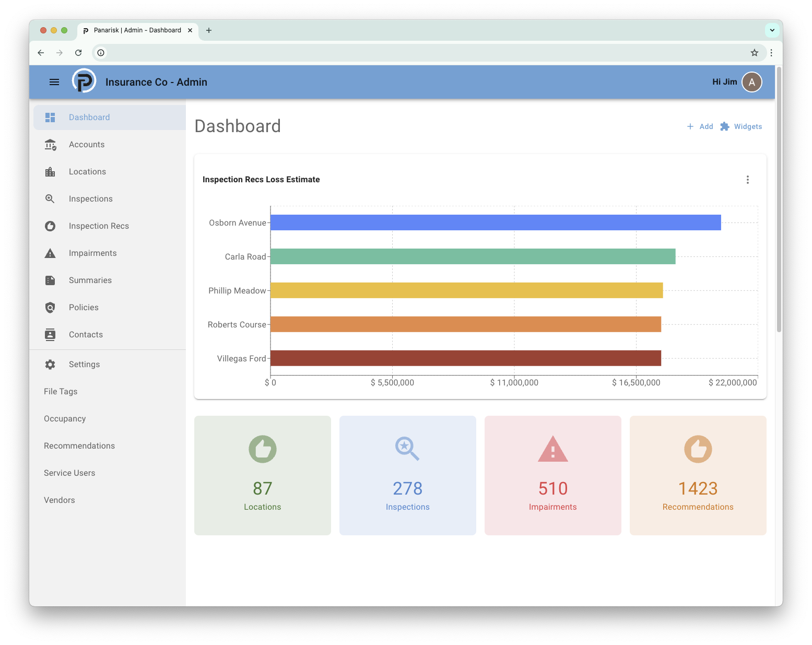Click the Widgets puzzle-piece icon
The height and width of the screenshot is (645, 812).
pyautogui.click(x=725, y=126)
